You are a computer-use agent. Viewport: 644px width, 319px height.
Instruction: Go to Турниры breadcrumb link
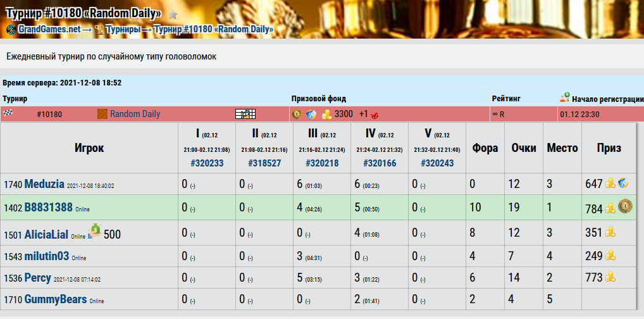pyautogui.click(x=123, y=29)
